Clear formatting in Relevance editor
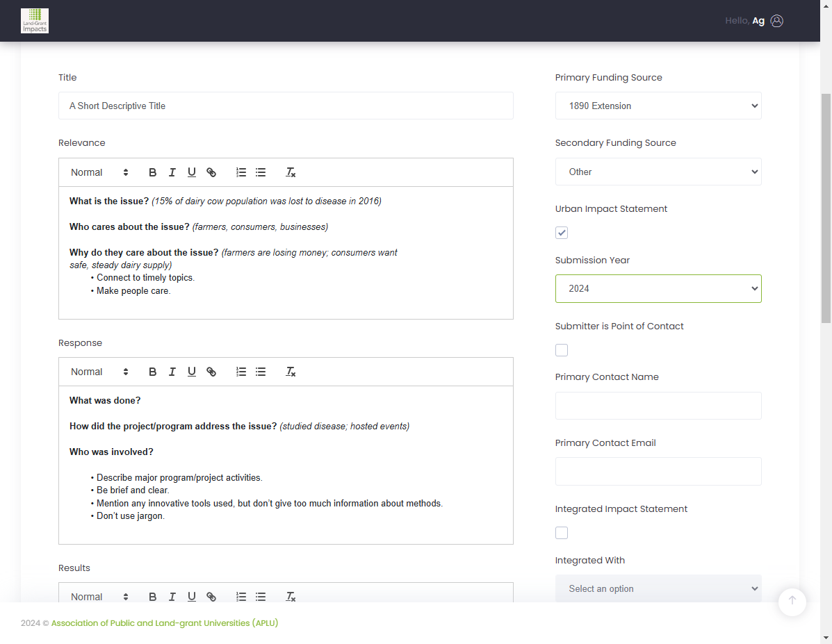This screenshot has width=832, height=644. click(x=291, y=172)
